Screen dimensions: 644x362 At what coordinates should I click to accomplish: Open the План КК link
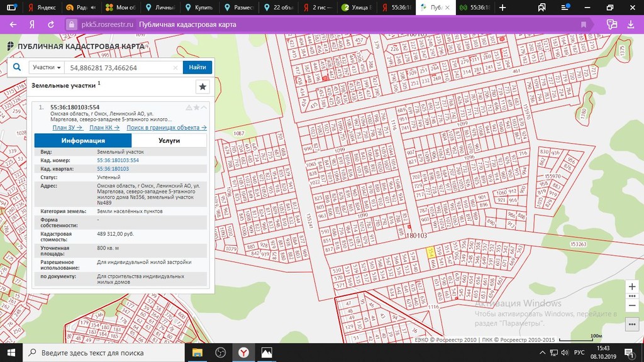click(104, 128)
